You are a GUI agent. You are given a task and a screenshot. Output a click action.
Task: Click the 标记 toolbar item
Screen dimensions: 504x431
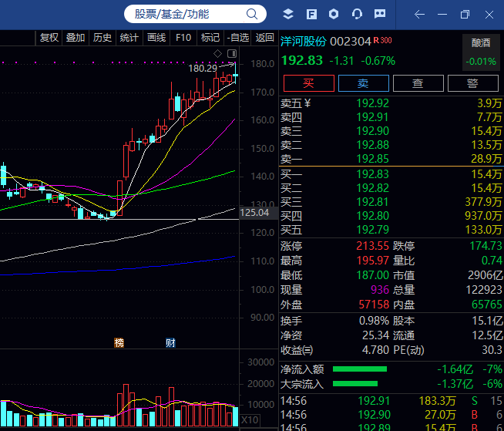coord(210,38)
